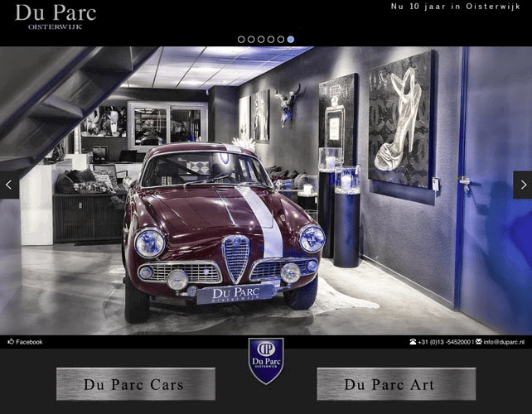This screenshot has height=414, width=532.
Task: Select the fifth slideshow dot
Action: click(x=281, y=40)
